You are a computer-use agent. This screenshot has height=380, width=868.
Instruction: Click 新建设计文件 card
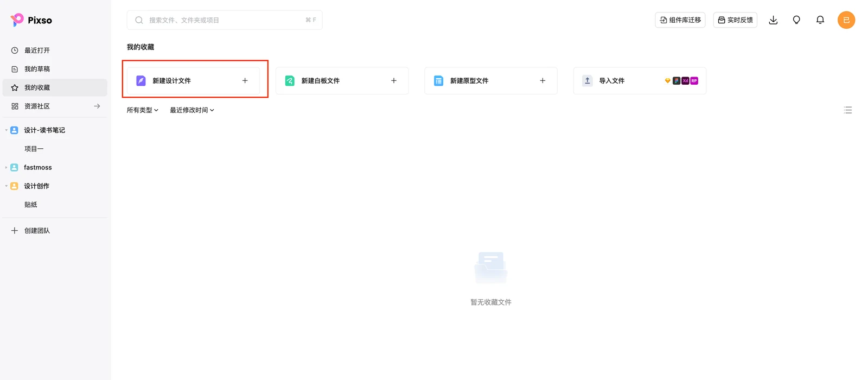[193, 81]
